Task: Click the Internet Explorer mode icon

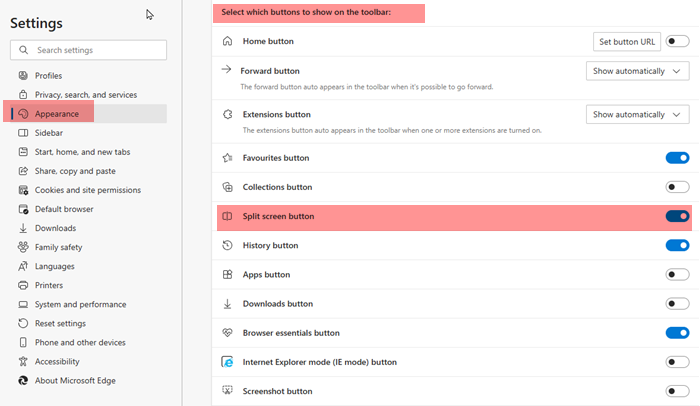Action: point(227,362)
